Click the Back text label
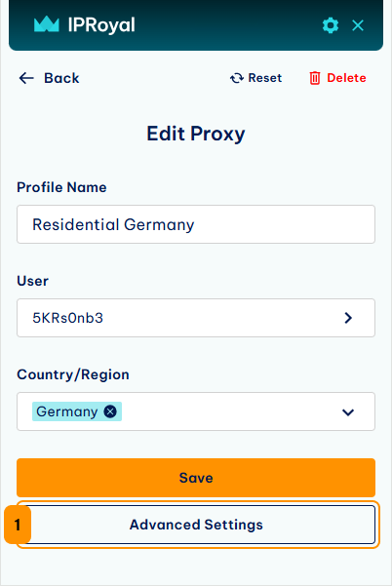This screenshot has height=586, width=392. pos(61,78)
